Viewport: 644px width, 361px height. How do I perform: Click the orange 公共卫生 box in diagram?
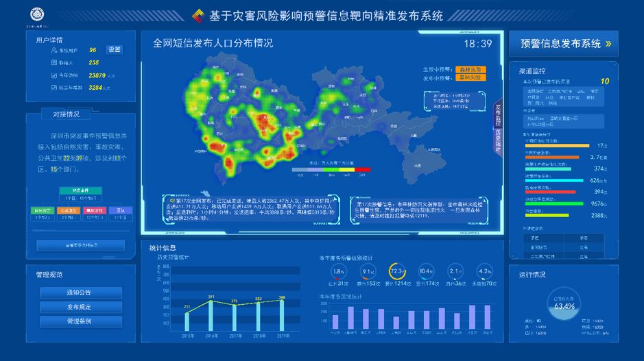69,210
